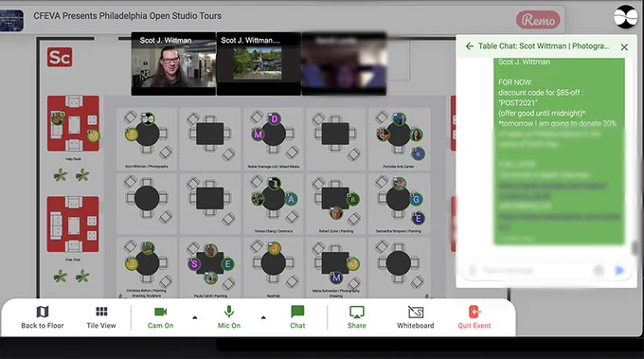Close the Table Chat panel
Image resolution: width=644 pixels, height=359 pixels.
(x=624, y=47)
